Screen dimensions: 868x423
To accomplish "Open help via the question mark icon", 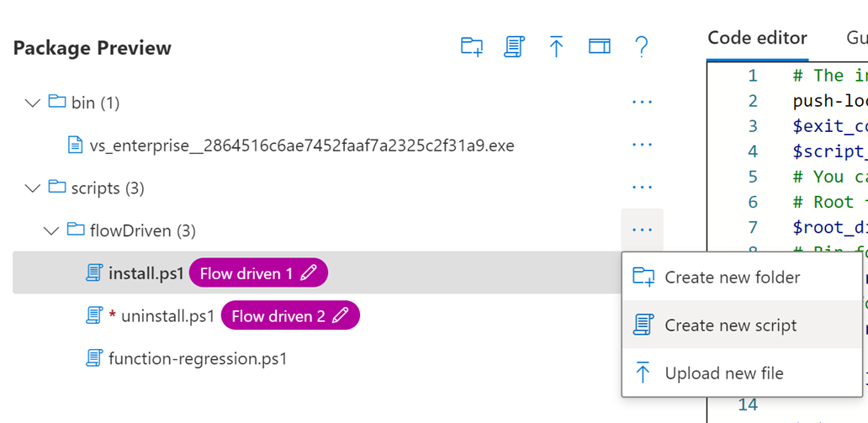I will (640, 47).
